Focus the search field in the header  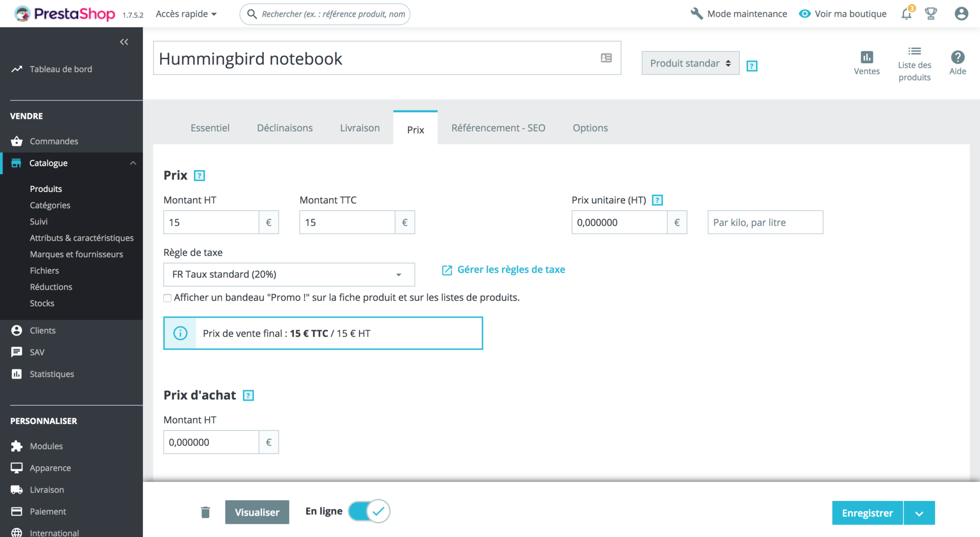click(325, 14)
